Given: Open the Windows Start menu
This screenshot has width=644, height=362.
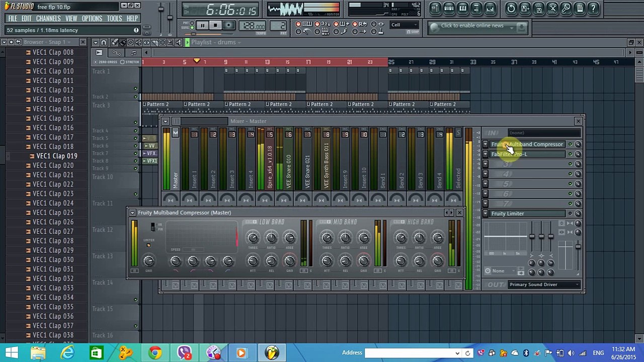Looking at the screenshot, I should pos(11,352).
